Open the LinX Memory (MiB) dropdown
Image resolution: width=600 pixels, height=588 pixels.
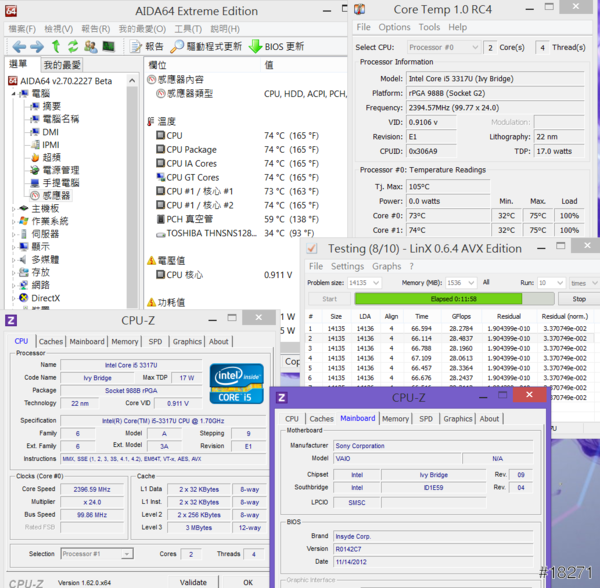463,283
